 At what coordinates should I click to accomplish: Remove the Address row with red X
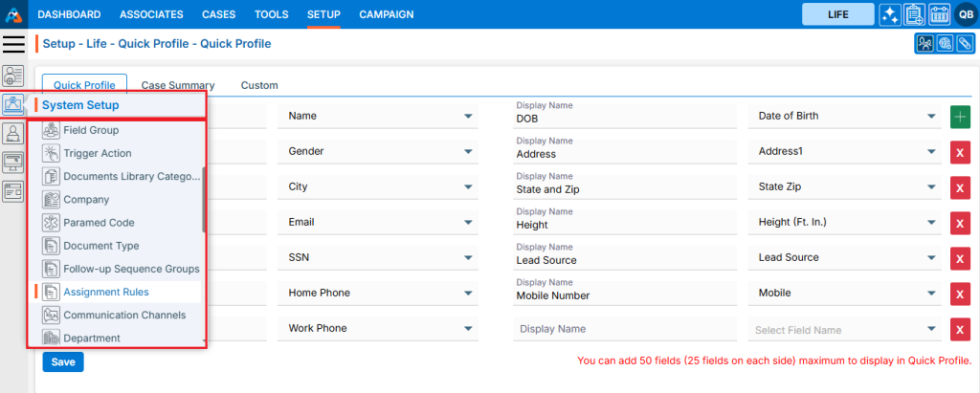point(959,152)
